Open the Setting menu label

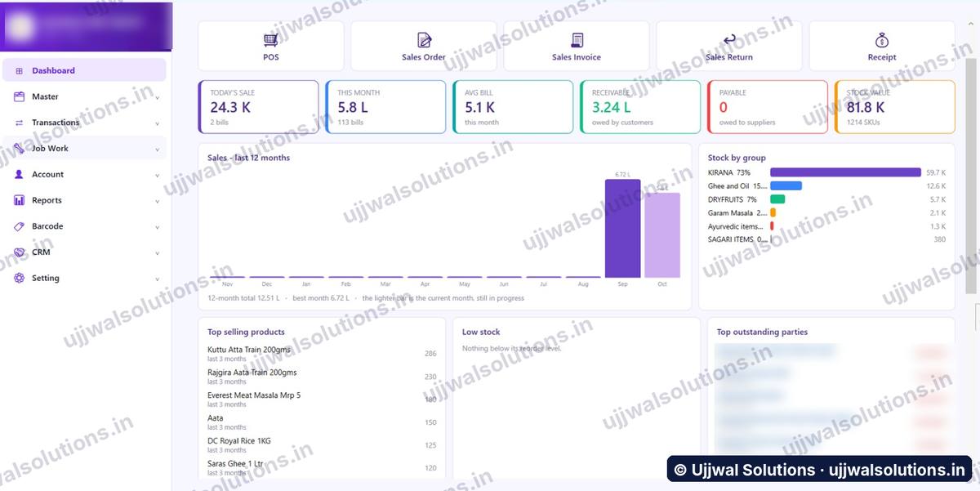click(46, 278)
